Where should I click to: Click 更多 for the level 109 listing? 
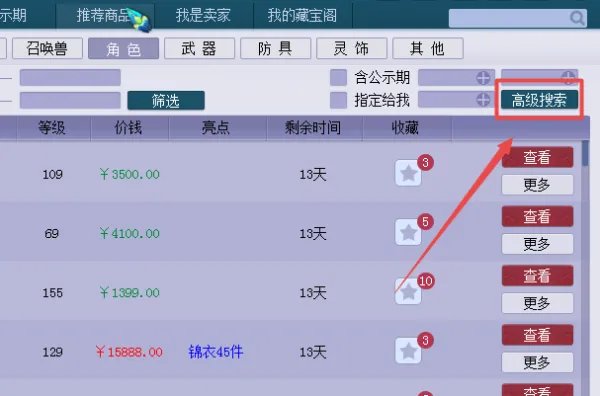[537, 185]
